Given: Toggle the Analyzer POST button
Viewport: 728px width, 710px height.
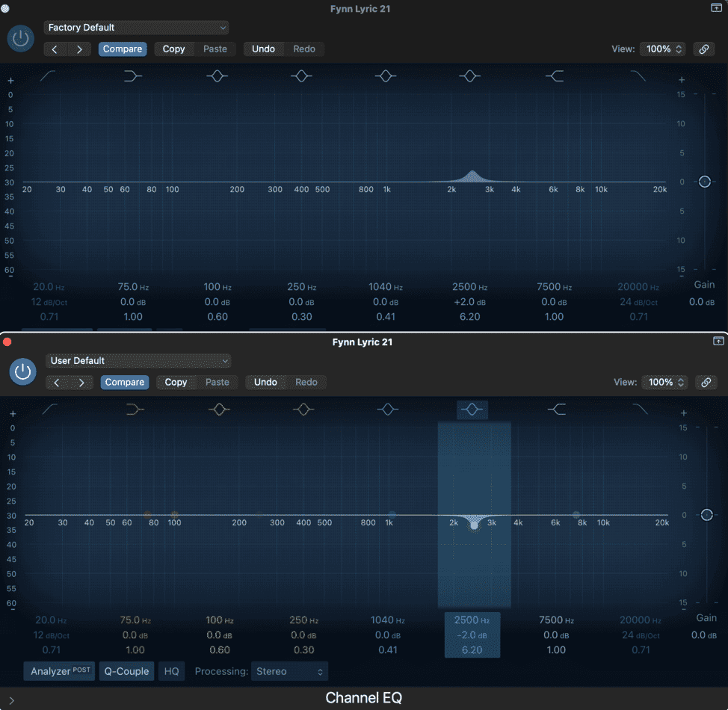Looking at the screenshot, I should (x=60, y=671).
